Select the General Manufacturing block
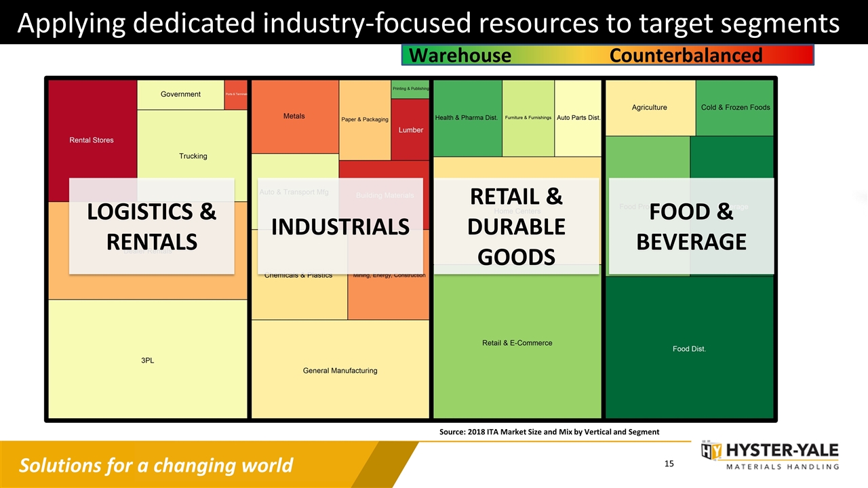Screen dimensions: 868x488 [340, 370]
